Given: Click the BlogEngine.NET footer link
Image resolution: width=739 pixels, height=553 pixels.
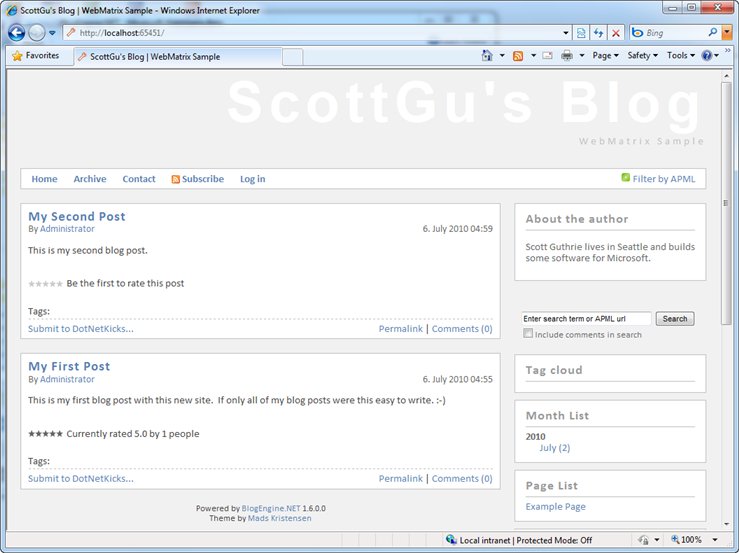Looking at the screenshot, I should (271, 508).
